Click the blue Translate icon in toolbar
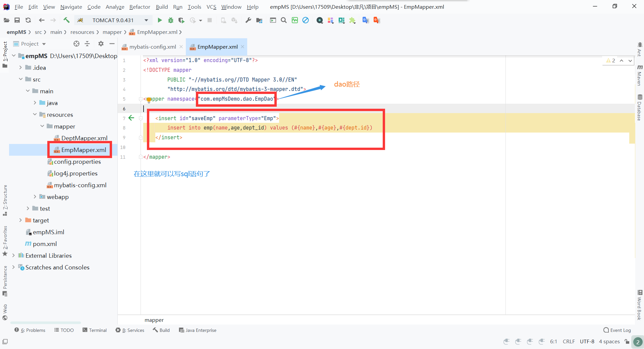 pyautogui.click(x=366, y=20)
